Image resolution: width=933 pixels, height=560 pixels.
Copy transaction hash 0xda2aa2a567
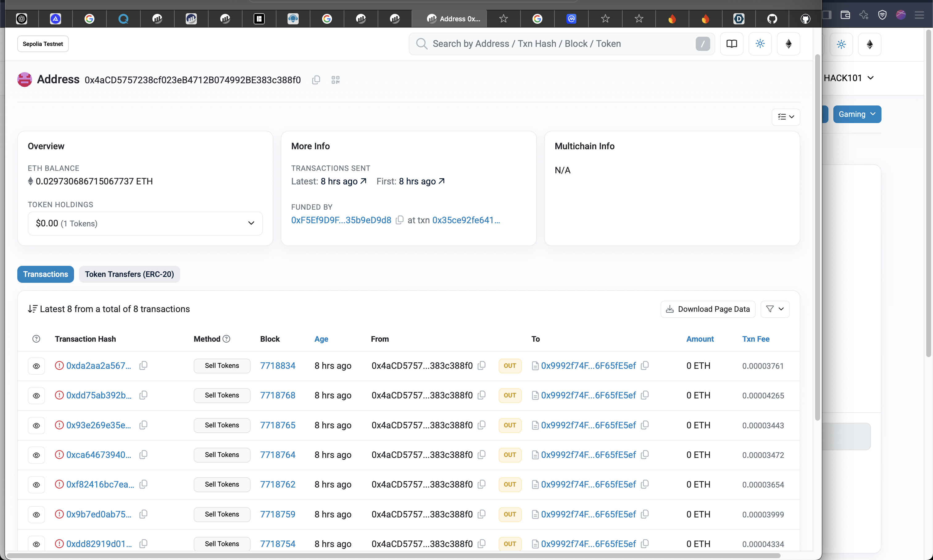pyautogui.click(x=143, y=365)
